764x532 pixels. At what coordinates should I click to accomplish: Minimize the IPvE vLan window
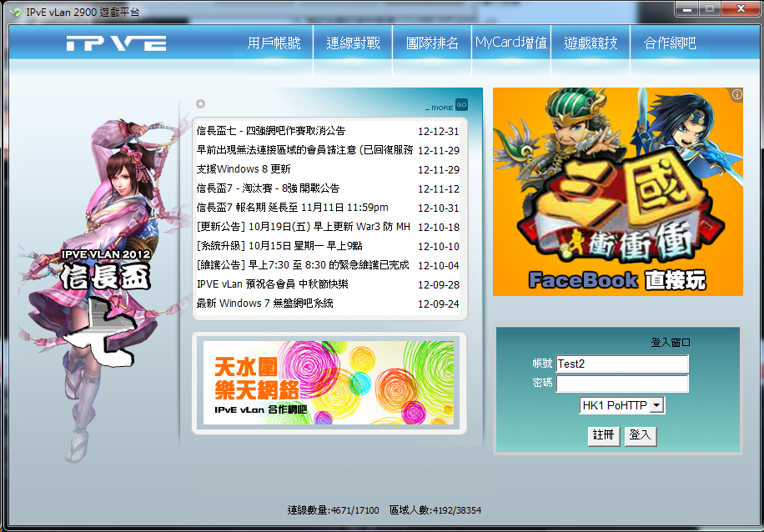[687, 8]
